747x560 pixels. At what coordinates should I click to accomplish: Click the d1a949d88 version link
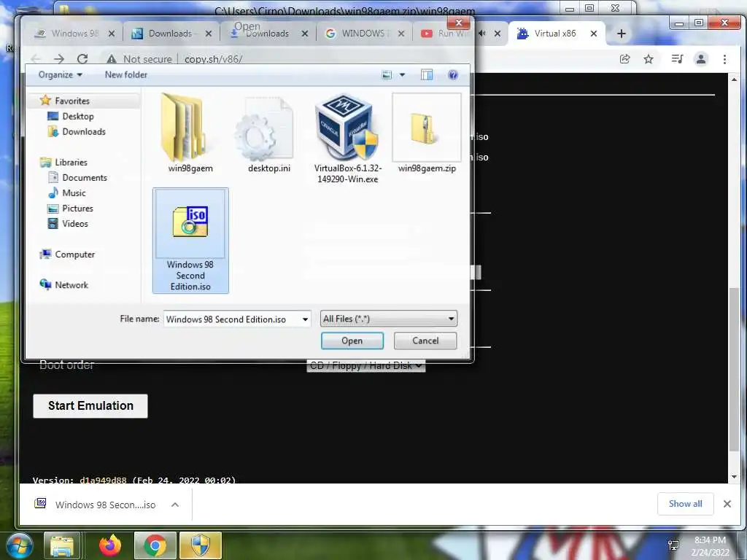[103, 480]
